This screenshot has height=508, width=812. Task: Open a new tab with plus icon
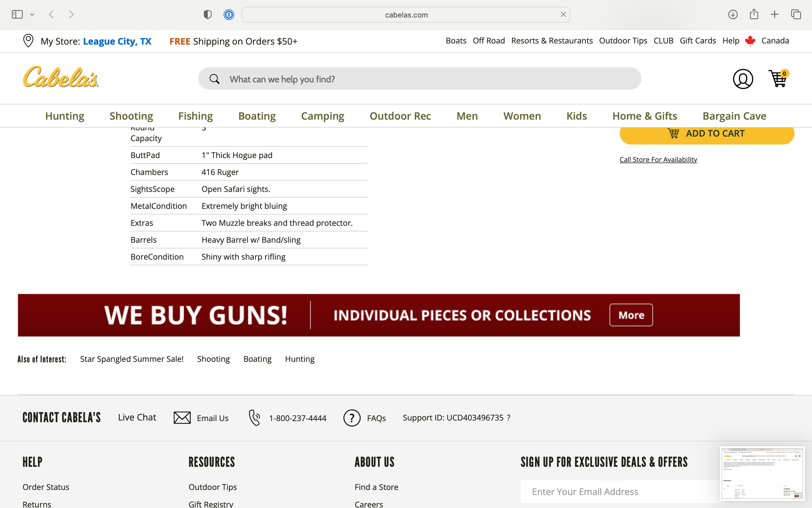[x=775, y=14]
